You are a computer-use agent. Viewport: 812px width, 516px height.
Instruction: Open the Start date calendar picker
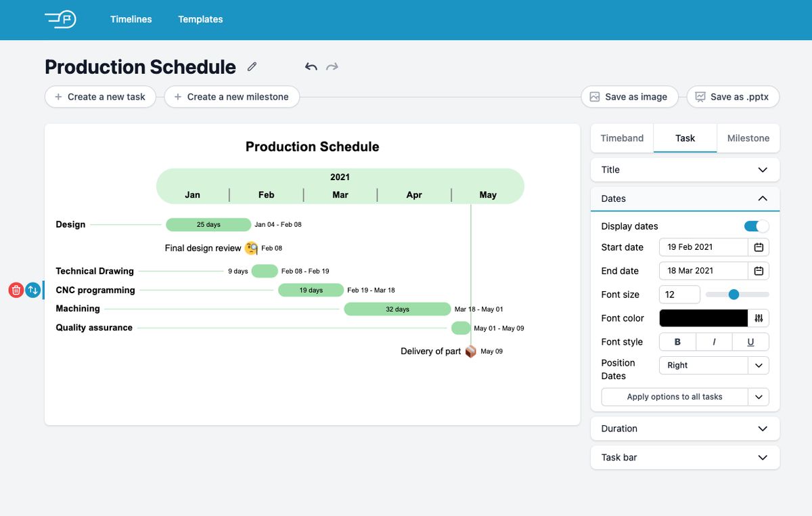tap(760, 247)
